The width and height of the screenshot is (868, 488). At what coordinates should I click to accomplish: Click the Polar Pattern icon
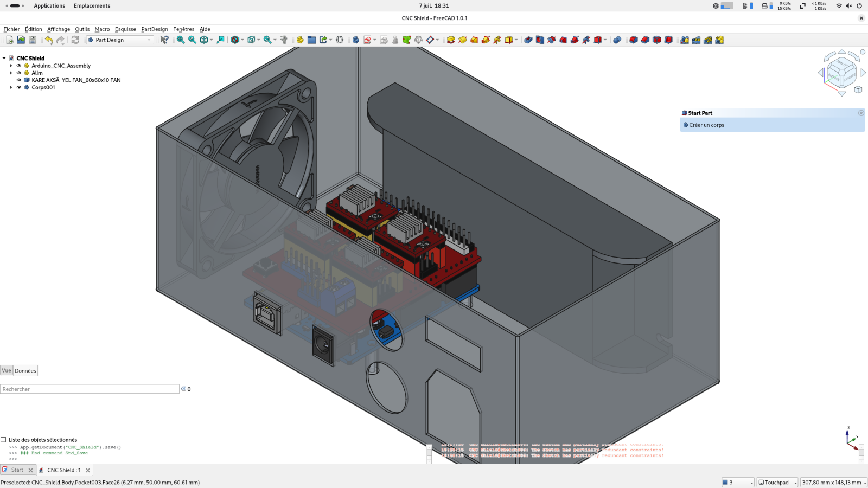(x=708, y=40)
